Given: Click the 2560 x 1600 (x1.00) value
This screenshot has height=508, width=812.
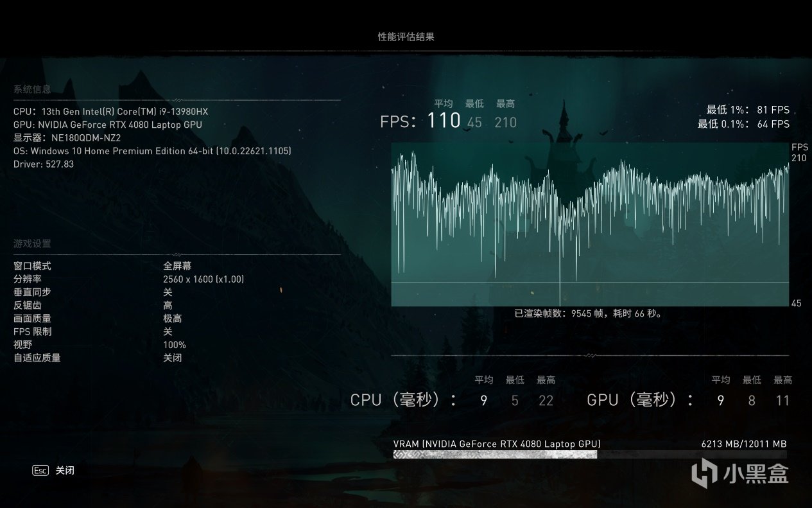Looking at the screenshot, I should tap(203, 279).
